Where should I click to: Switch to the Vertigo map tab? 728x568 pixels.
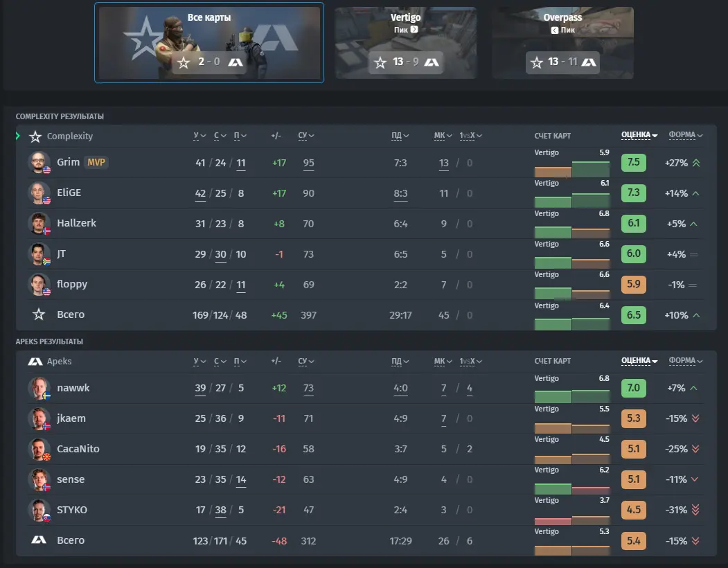(406, 43)
